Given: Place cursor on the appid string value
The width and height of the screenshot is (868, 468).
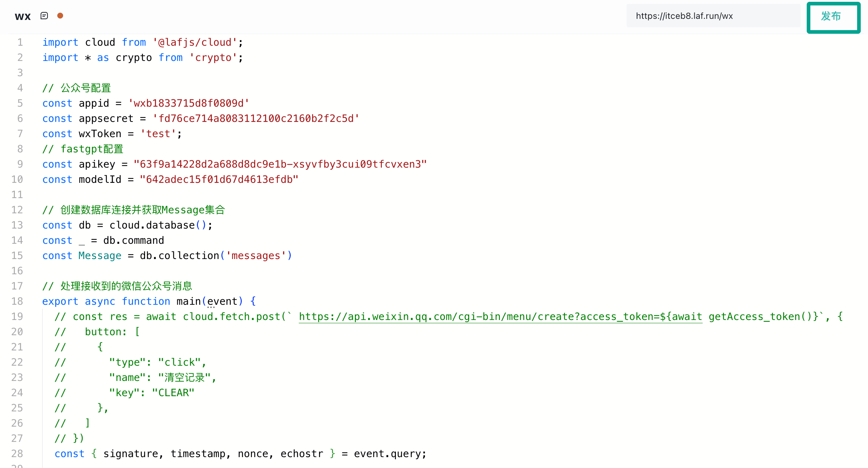Looking at the screenshot, I should click(x=189, y=103).
